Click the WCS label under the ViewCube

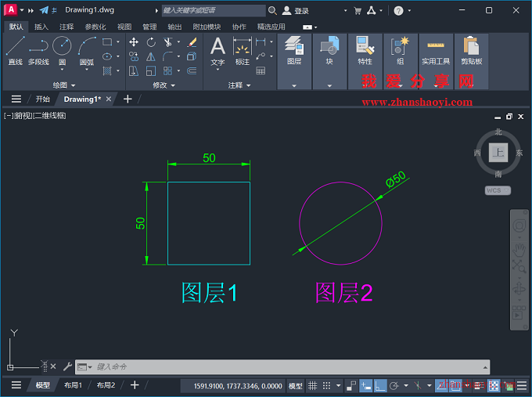click(494, 190)
